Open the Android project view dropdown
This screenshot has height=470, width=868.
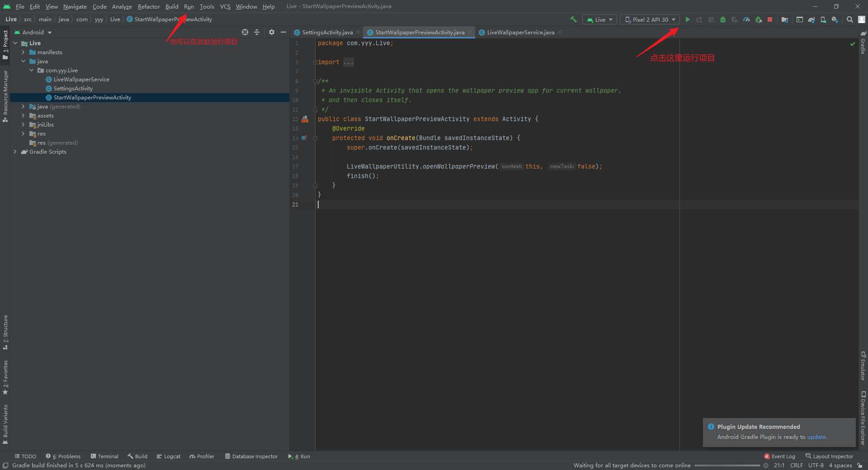tap(33, 32)
